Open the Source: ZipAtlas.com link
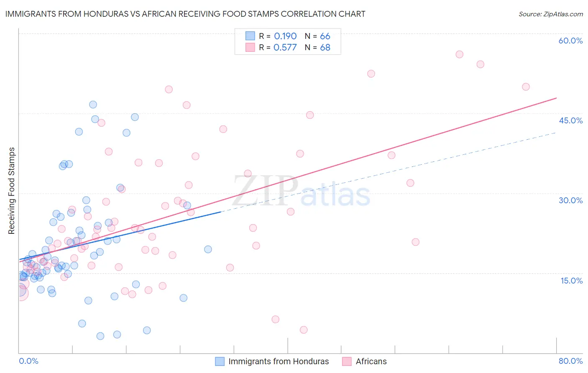Image resolution: width=588 pixels, height=373 pixels. point(551,14)
